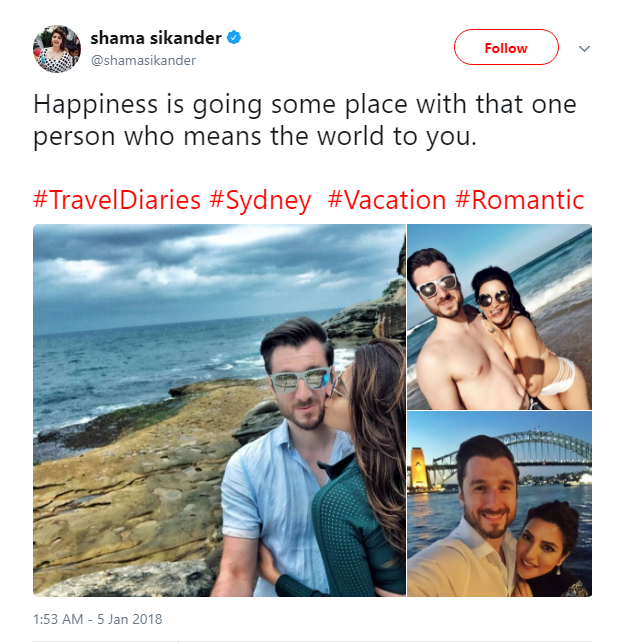Open the #Vacation hashtag

point(387,200)
